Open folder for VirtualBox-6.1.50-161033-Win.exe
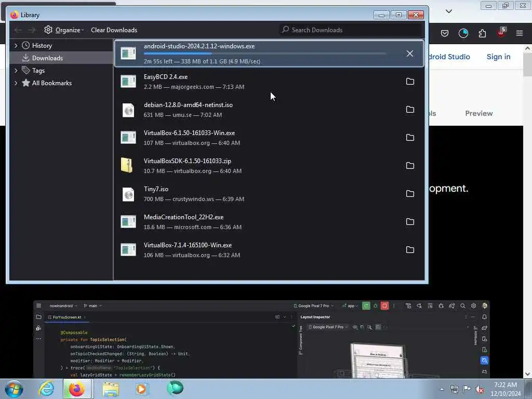532x399 pixels. (x=410, y=137)
